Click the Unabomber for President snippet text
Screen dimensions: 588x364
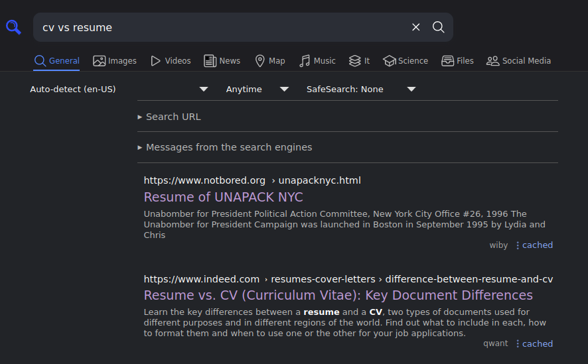pyautogui.click(x=344, y=224)
